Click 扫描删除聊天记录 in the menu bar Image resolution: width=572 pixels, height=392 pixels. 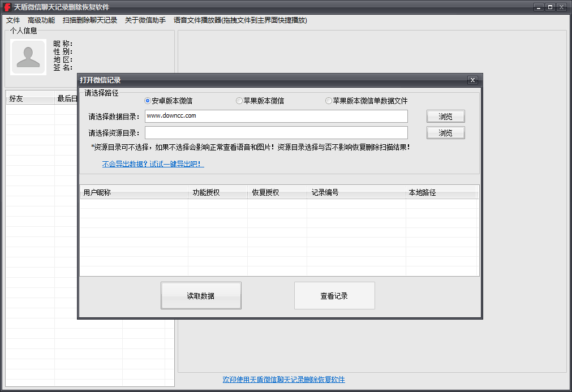coord(90,20)
